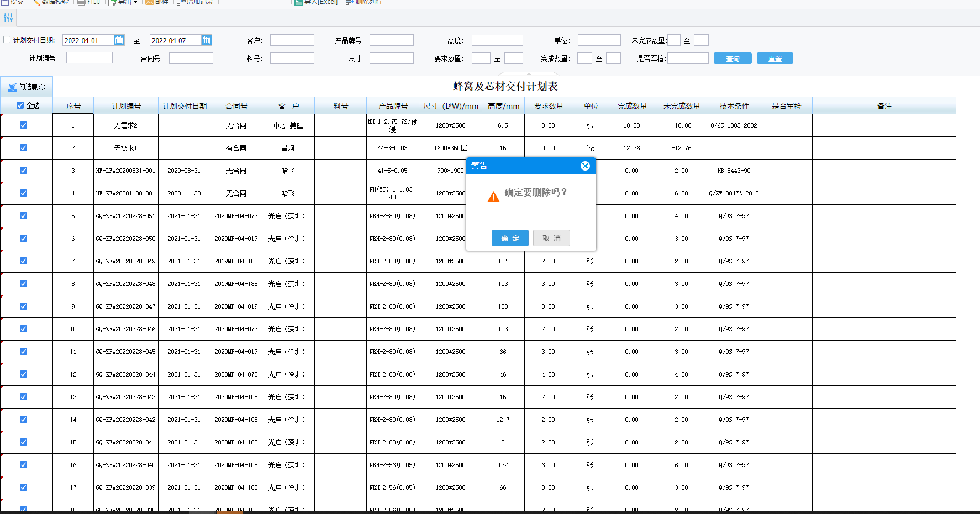The width and height of the screenshot is (980, 514).
Task: Uncheck the checkbox for row 5
Action: [x=23, y=216]
